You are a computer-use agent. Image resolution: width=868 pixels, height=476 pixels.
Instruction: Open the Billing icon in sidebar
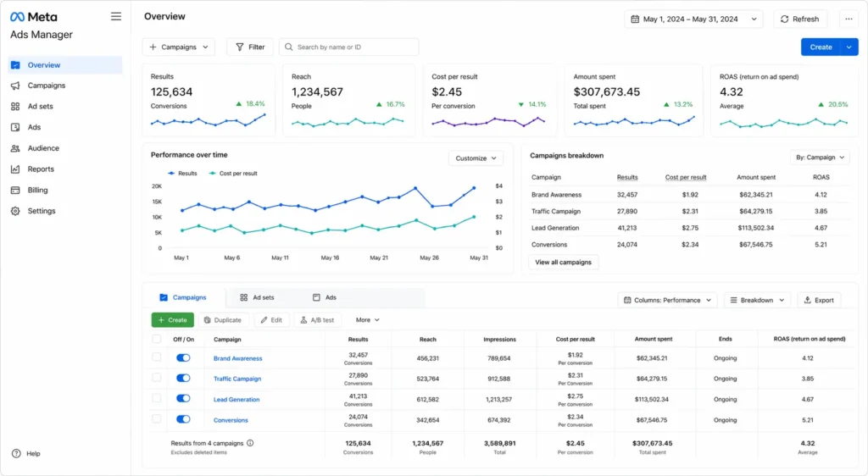(15, 191)
